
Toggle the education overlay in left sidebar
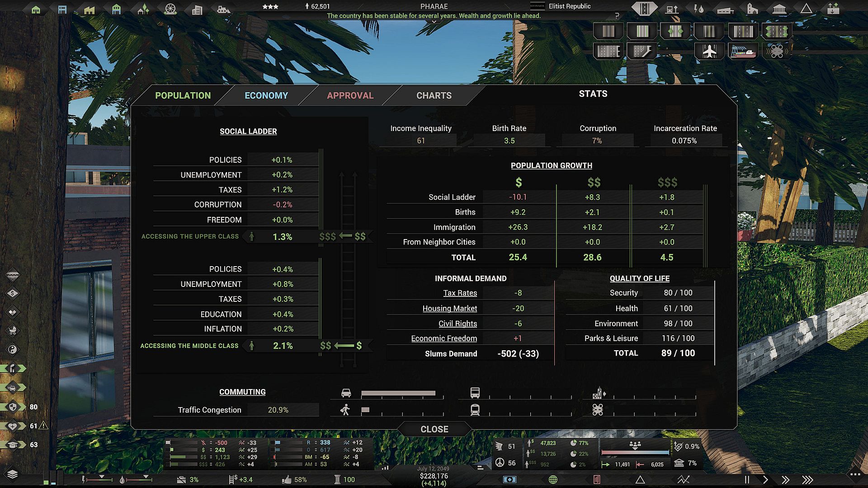[13, 445]
